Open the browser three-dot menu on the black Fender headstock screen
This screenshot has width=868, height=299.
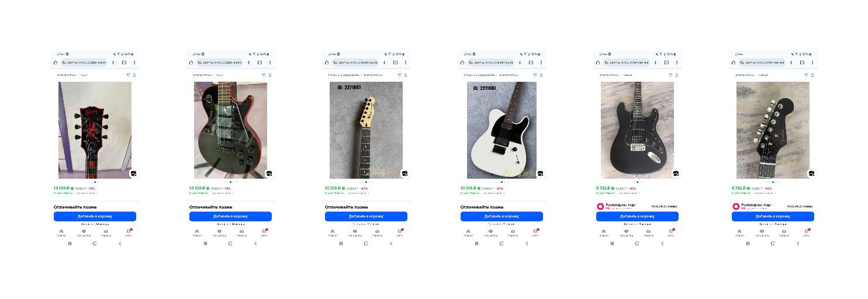pyautogui.click(x=812, y=62)
